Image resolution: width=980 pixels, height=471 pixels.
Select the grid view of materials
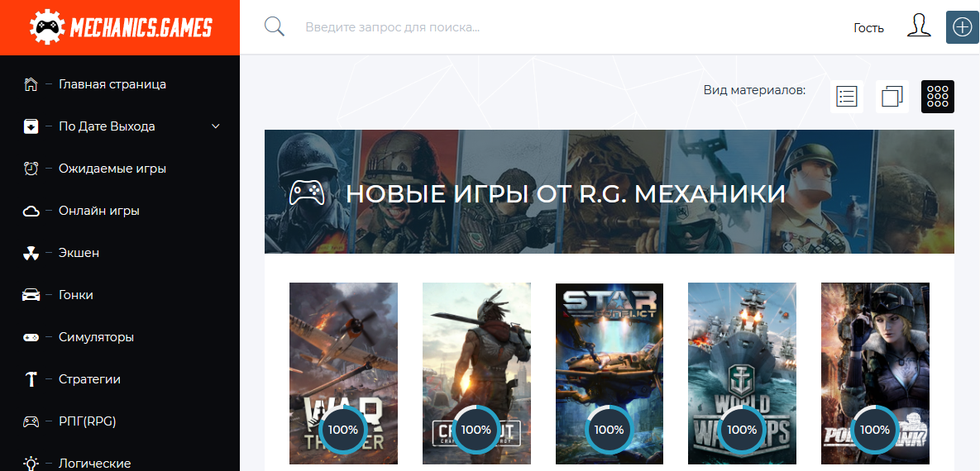click(938, 97)
